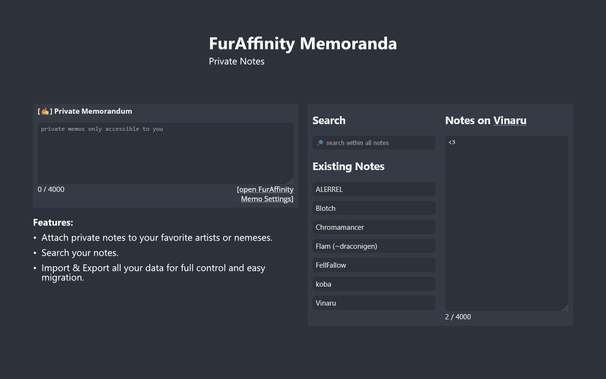
Task: Click the Private Memorandum resize handle
Action: (290, 181)
